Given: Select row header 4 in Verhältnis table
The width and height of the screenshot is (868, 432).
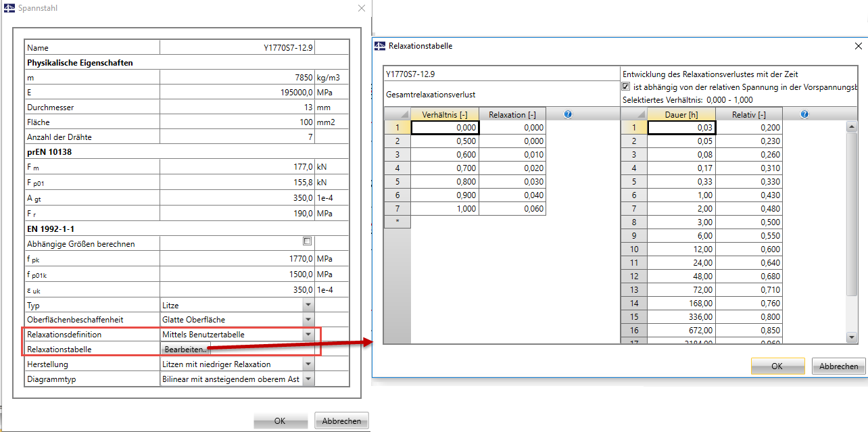Looking at the screenshot, I should click(x=397, y=168).
